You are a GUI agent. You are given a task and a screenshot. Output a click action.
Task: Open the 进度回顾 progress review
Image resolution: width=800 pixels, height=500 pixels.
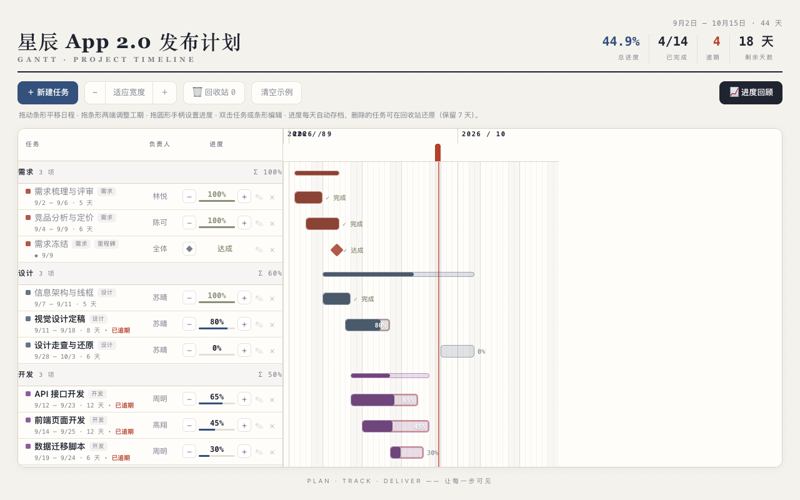click(x=751, y=92)
